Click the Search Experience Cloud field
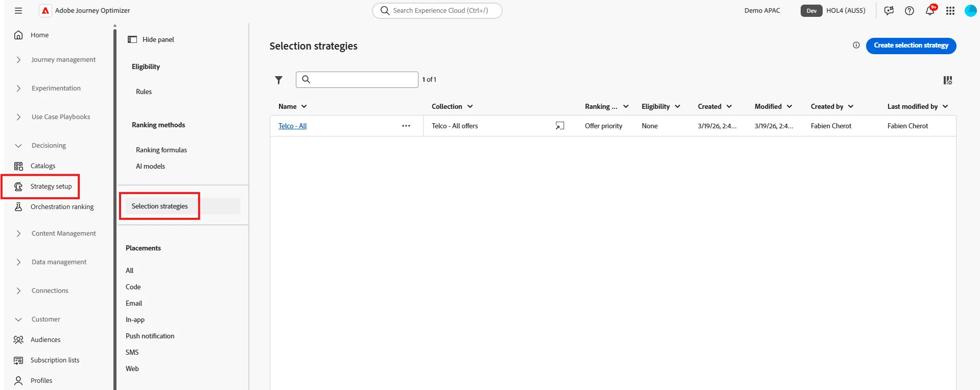Viewport: 980px width, 390px height. 437,11
